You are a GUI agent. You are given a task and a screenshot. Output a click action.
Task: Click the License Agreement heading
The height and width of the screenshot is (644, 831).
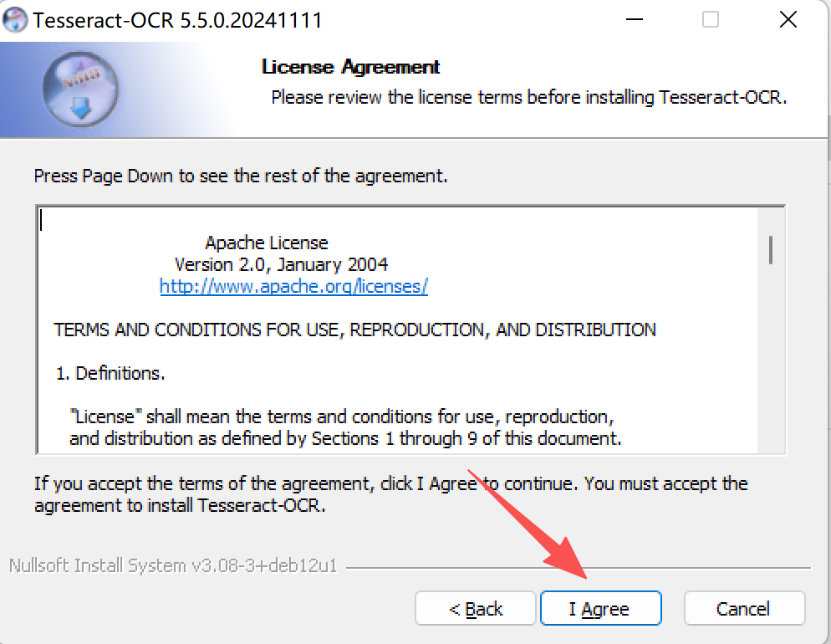point(350,67)
